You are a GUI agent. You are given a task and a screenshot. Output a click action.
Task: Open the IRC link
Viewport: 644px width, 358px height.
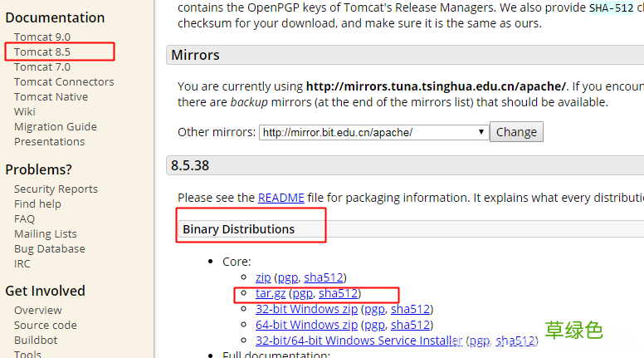click(x=22, y=264)
